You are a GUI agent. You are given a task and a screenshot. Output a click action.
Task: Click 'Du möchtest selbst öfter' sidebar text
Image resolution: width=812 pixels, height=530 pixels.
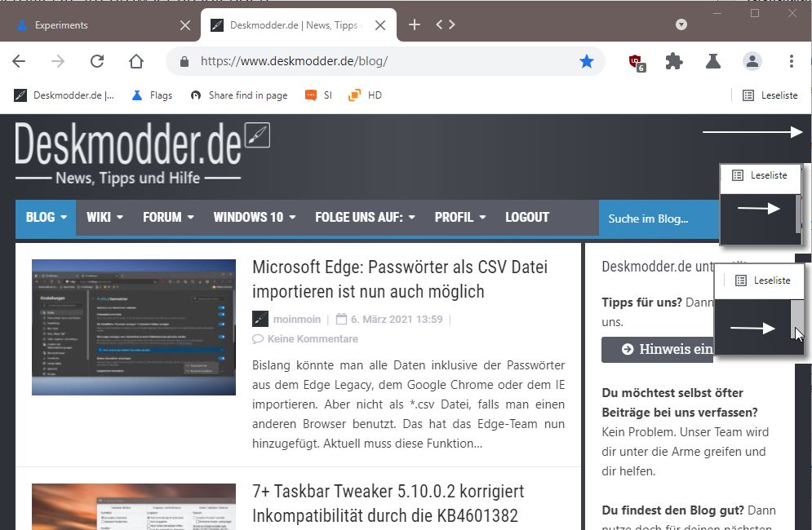coord(672,393)
